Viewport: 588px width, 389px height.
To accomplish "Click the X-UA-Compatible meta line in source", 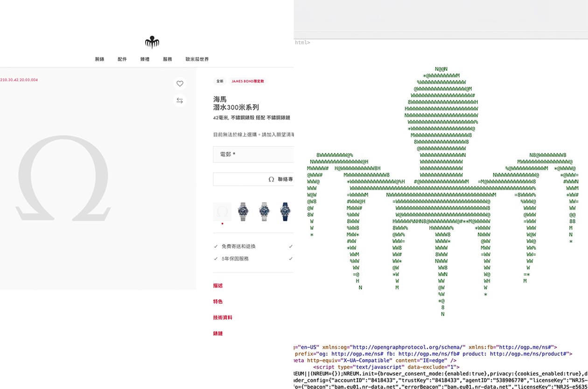I will 375,361.
